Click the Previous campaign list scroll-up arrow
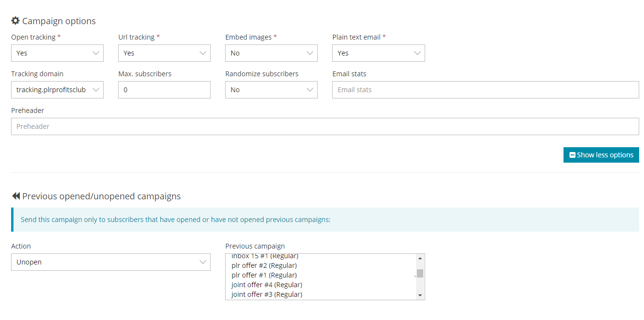Viewport: 644px width, 320px height. point(420,258)
